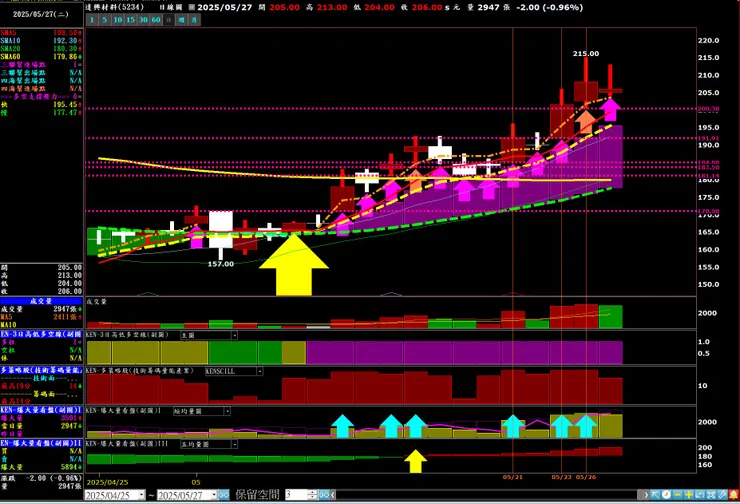Click the yellow minus zoom-out icon
Viewport: 740px width, 504px height.
pos(678,495)
